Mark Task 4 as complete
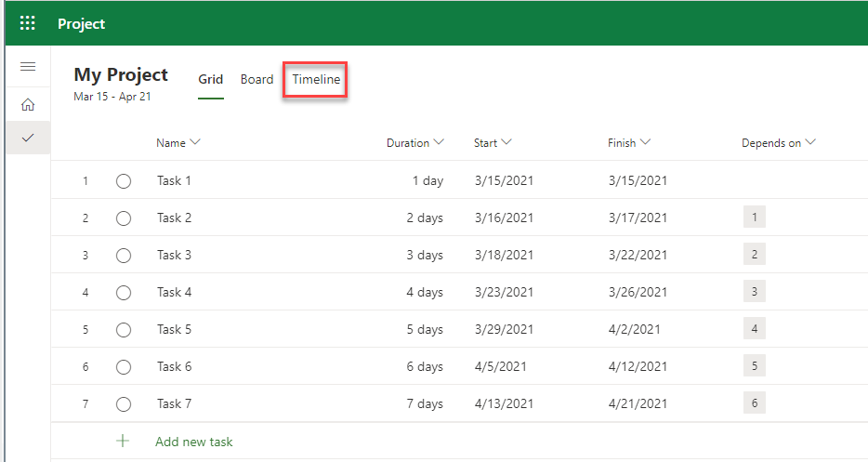Screen dimensions: 868x462 (x=124, y=293)
